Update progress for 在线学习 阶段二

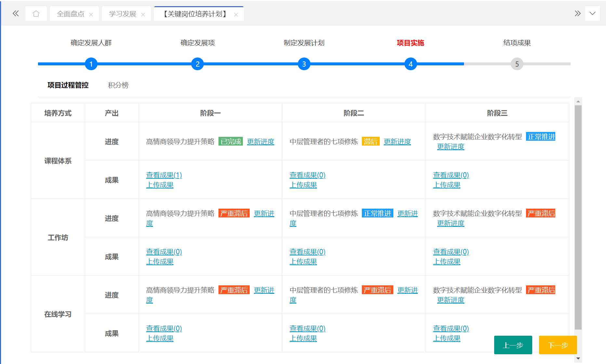407,290
